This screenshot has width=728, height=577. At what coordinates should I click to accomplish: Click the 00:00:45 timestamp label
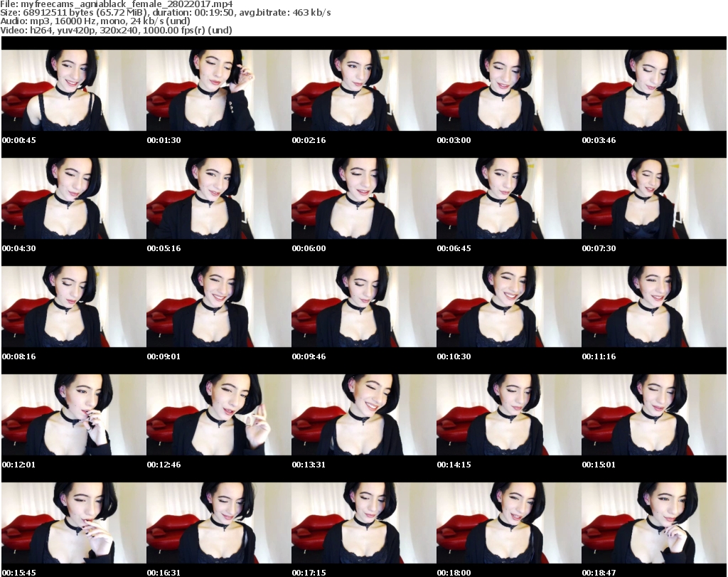pyautogui.click(x=19, y=140)
